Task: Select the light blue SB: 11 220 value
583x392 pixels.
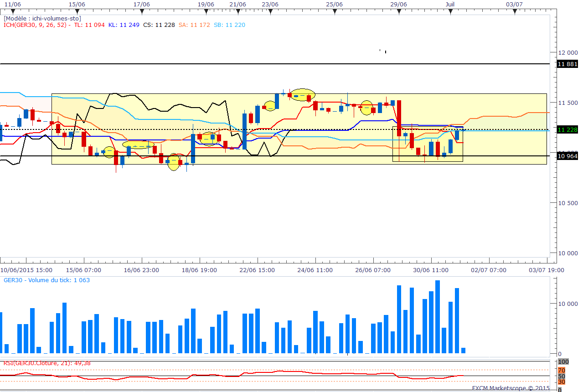Action: coord(229,25)
